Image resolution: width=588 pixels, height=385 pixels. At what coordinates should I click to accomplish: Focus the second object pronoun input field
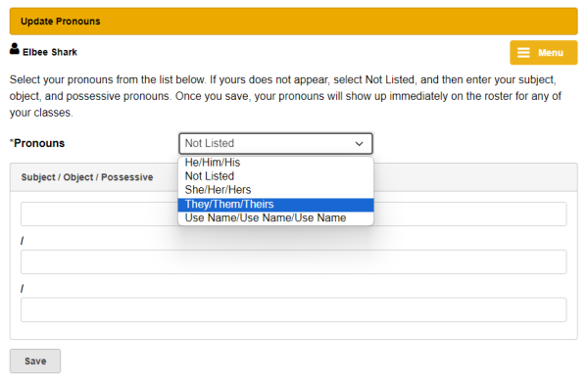point(294,262)
